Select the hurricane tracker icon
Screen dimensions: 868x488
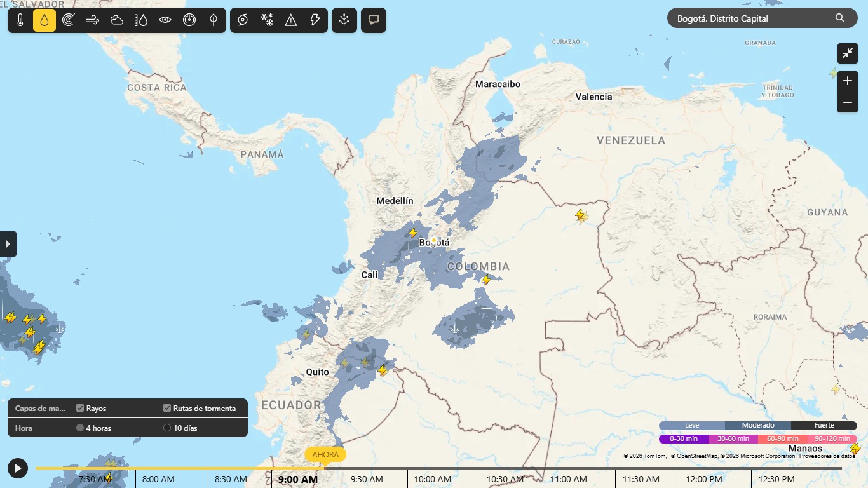click(243, 20)
